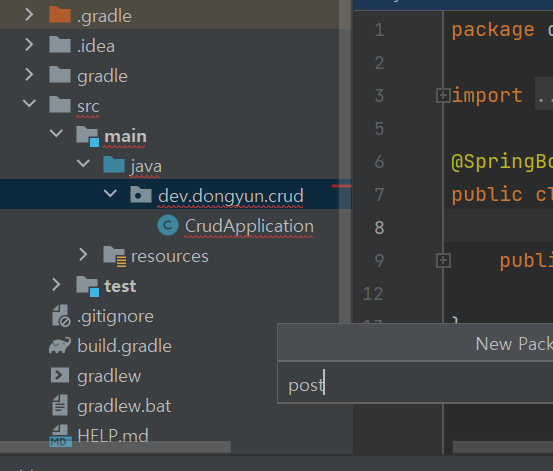Collapse the main folder chevron
Screen dimensions: 553x471
56,133
